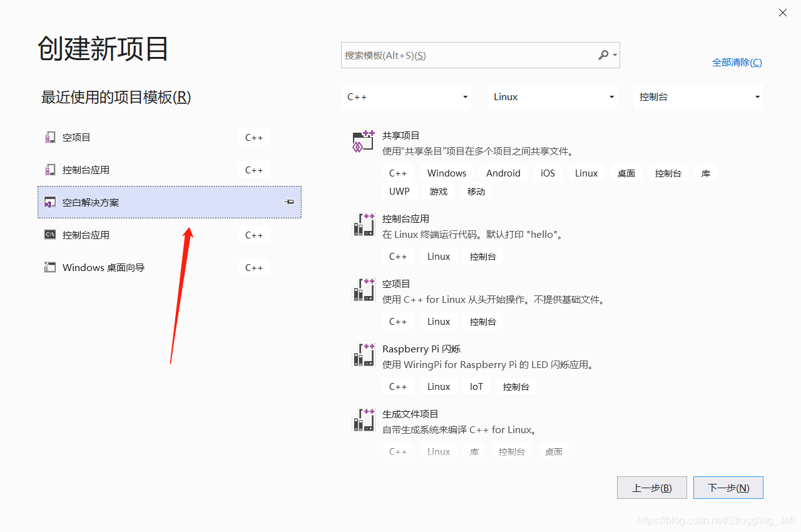Click the 游戏 tag under 共享项目
Screen dimensions: 801x532
pyautogui.click(x=439, y=192)
